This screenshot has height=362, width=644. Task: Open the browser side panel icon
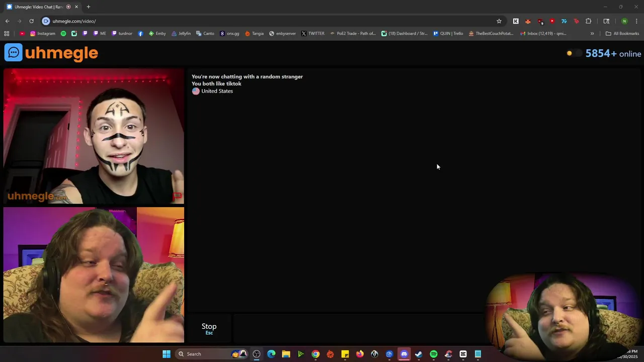606,21
